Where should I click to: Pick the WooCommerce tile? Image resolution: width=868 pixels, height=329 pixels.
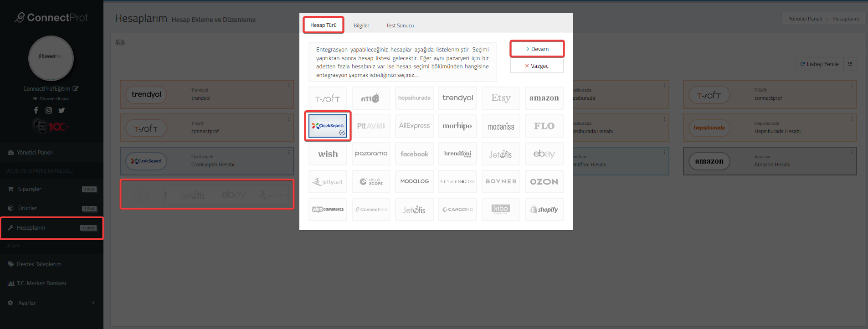(328, 210)
